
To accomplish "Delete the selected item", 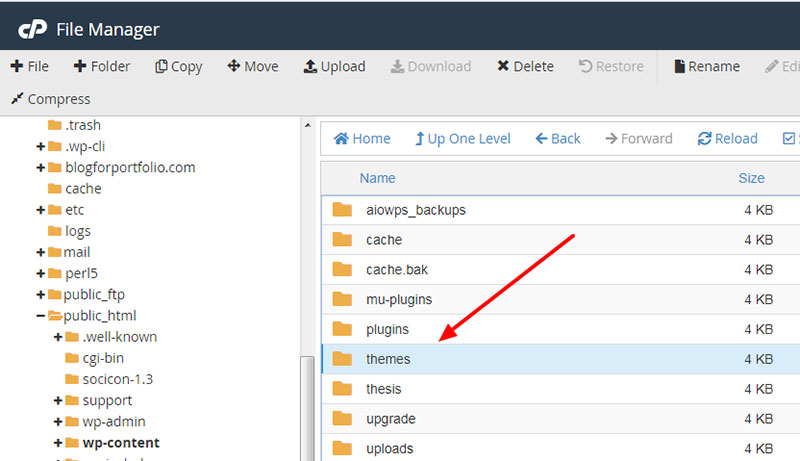I will tap(526, 66).
